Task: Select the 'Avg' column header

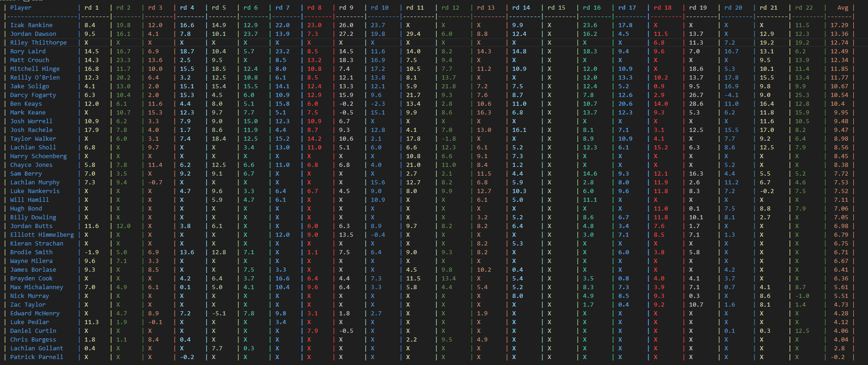Action: pos(843,8)
